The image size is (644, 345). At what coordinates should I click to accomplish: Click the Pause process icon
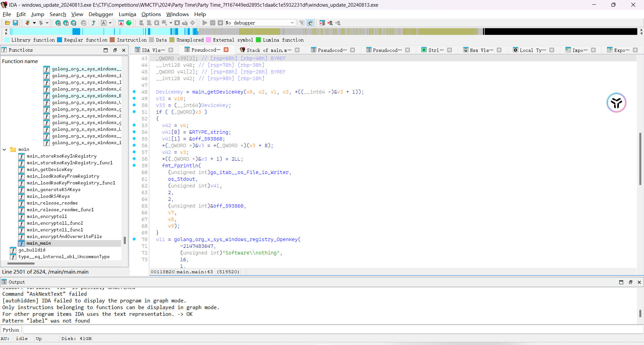[213, 23]
